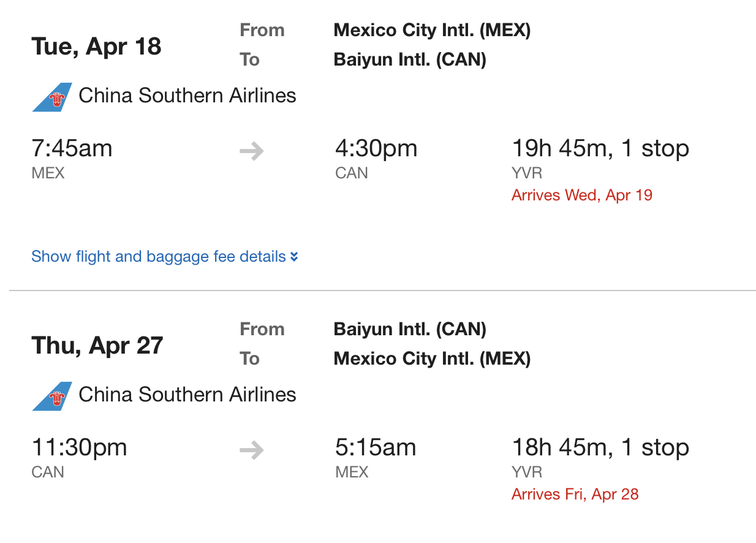Click the Arrives Fri, Apr 28 notice

pos(575,493)
